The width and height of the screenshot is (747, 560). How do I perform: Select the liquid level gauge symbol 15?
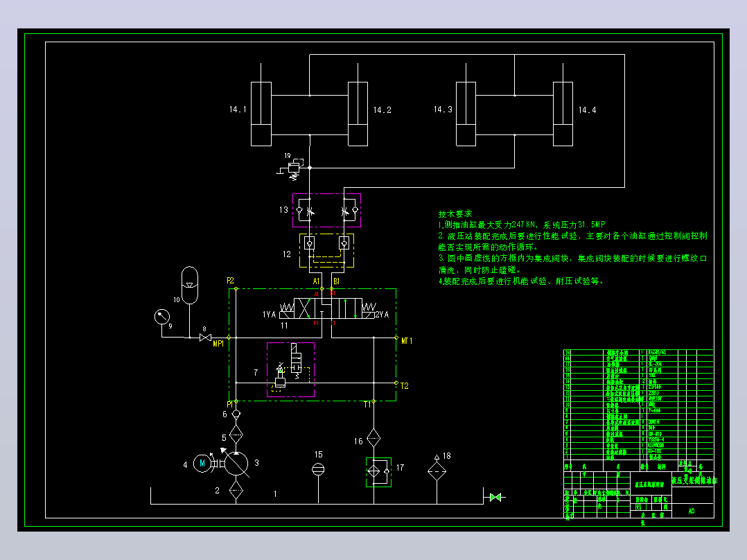pyautogui.click(x=318, y=469)
